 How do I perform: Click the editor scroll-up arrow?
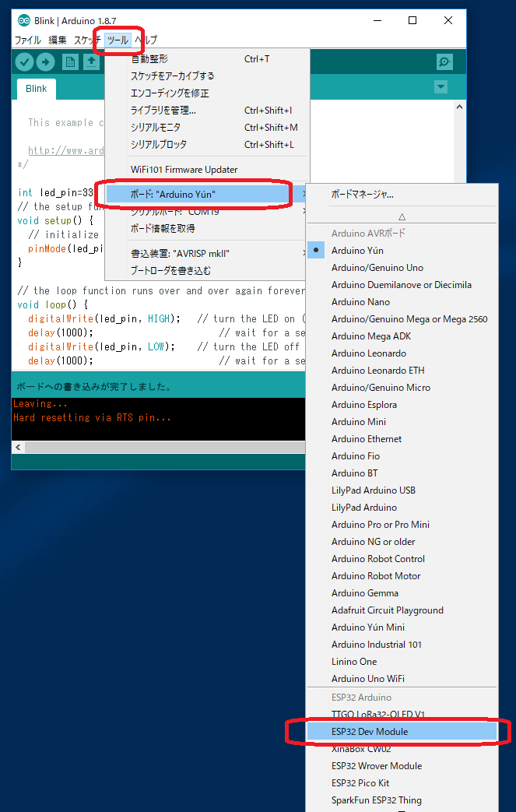click(x=460, y=107)
